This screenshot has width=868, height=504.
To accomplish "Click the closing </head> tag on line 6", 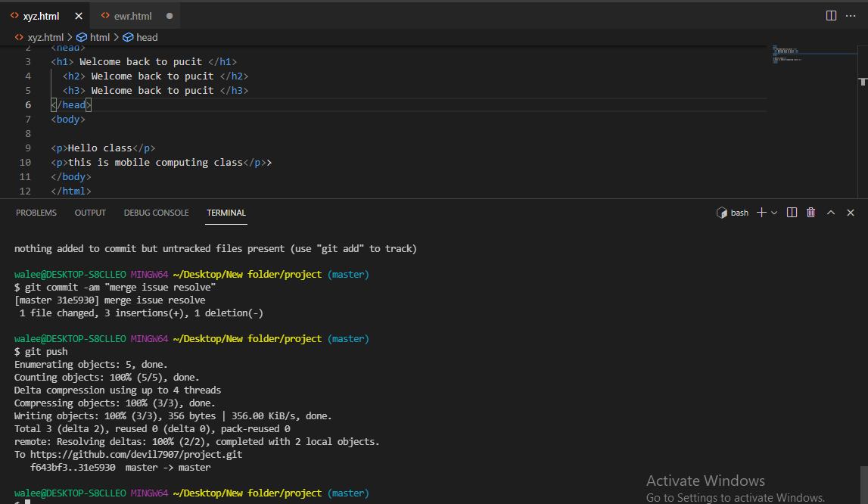I will tap(71, 104).
